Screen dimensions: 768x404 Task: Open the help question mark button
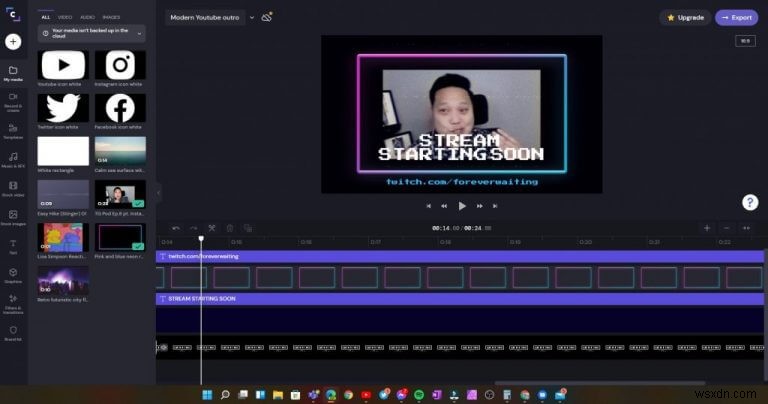[750, 202]
